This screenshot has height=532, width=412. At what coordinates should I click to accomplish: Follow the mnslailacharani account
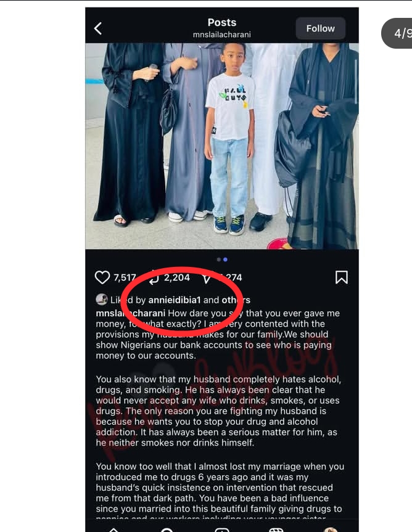(x=320, y=28)
